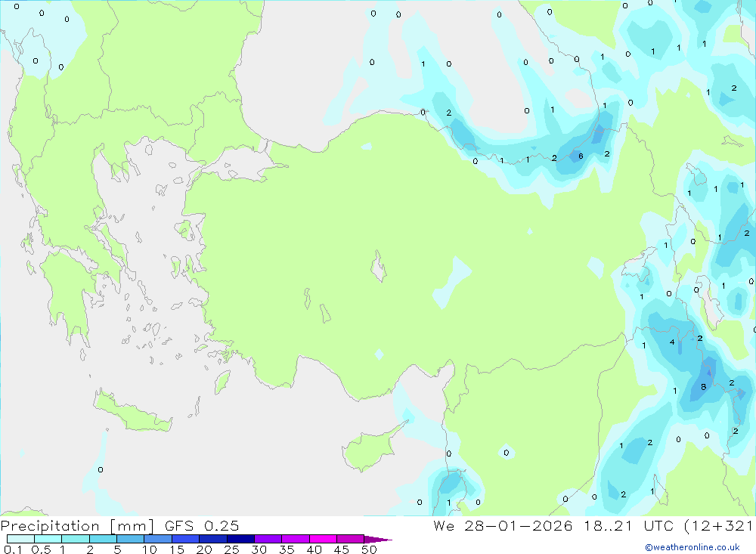This screenshot has height=554, width=756.
Task: Pick the 25–30 mm dark navy swatch
Action: tap(240, 539)
